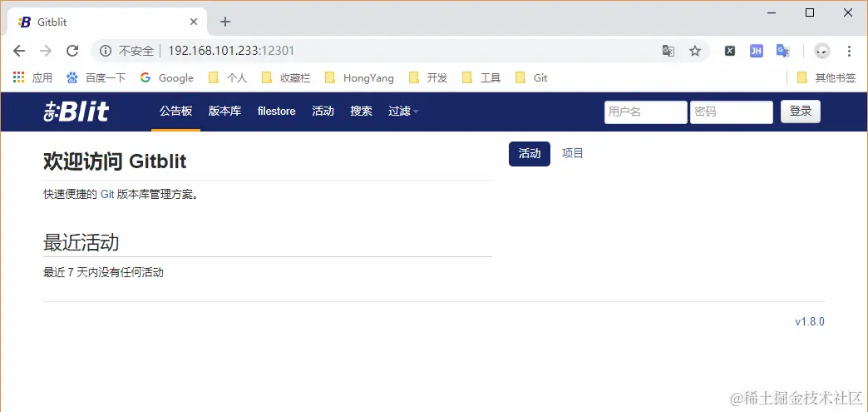Switch to the 项目 tab
This screenshot has width=868, height=412.
point(572,154)
